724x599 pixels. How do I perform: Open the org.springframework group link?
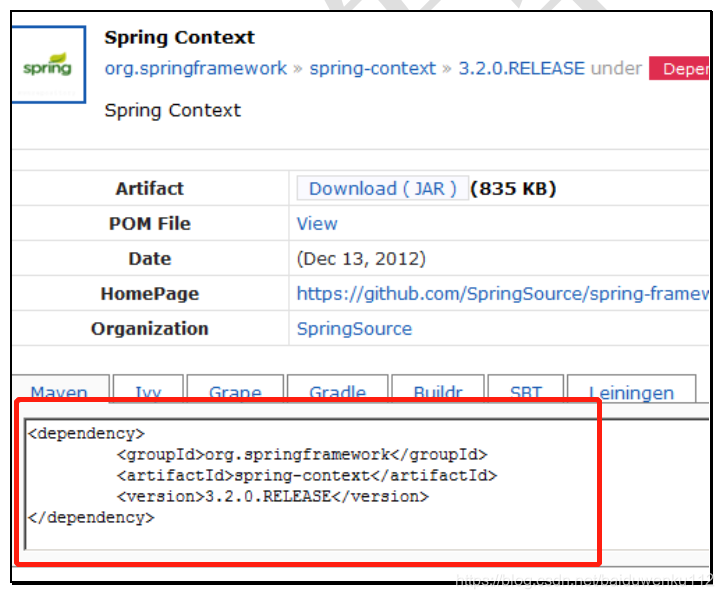195,68
